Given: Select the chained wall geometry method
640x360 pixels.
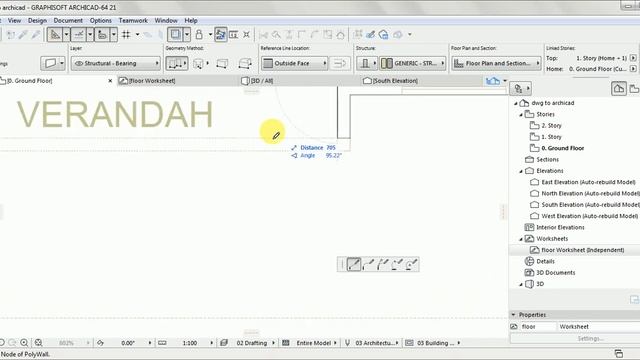Looking at the screenshot, I should pyautogui.click(x=177, y=63).
